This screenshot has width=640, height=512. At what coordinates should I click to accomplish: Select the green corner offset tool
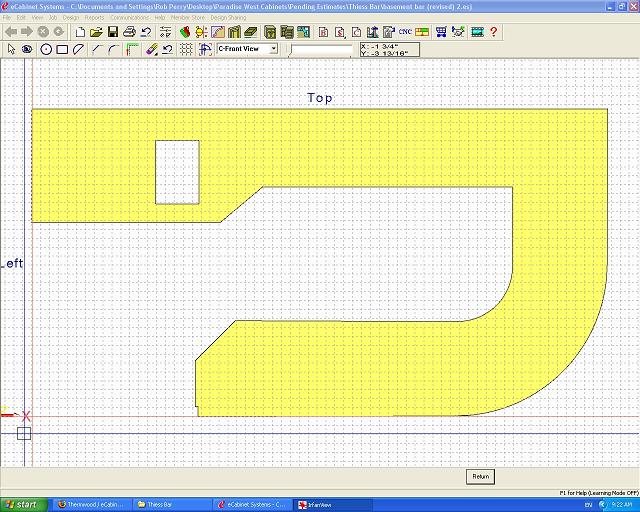pos(131,49)
